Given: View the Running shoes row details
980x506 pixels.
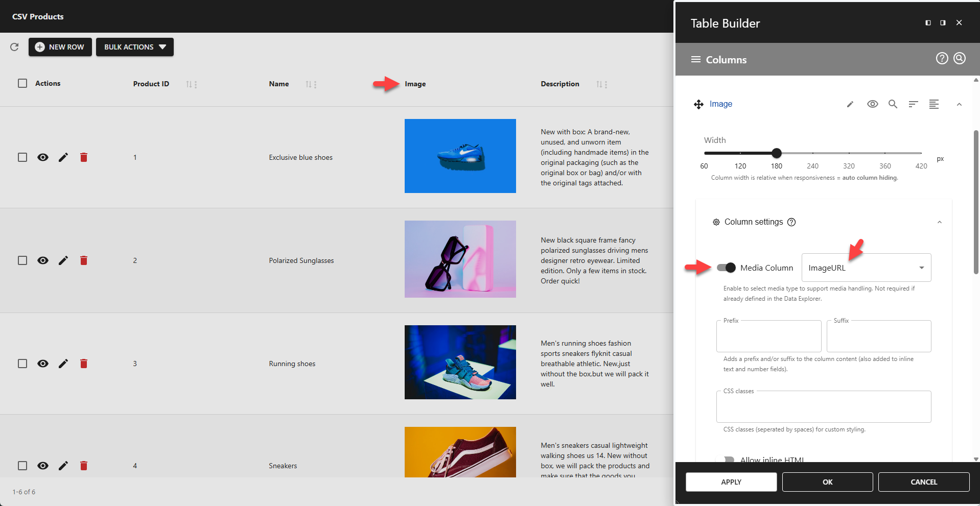Looking at the screenshot, I should pos(43,364).
